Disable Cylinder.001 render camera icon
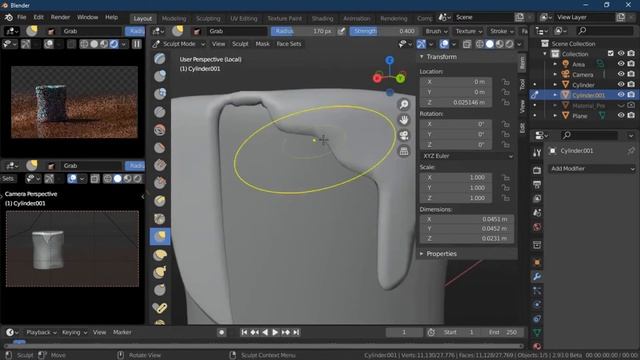The height and width of the screenshot is (360, 640). coord(631,95)
